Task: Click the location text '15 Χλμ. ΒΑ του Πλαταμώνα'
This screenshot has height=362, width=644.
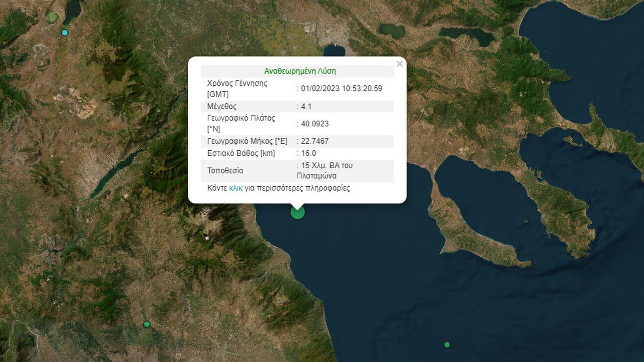Action: 324,171
